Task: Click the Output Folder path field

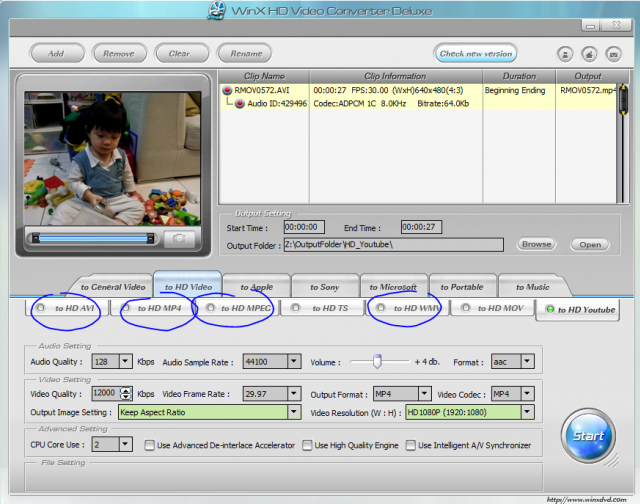Action: 393,244
